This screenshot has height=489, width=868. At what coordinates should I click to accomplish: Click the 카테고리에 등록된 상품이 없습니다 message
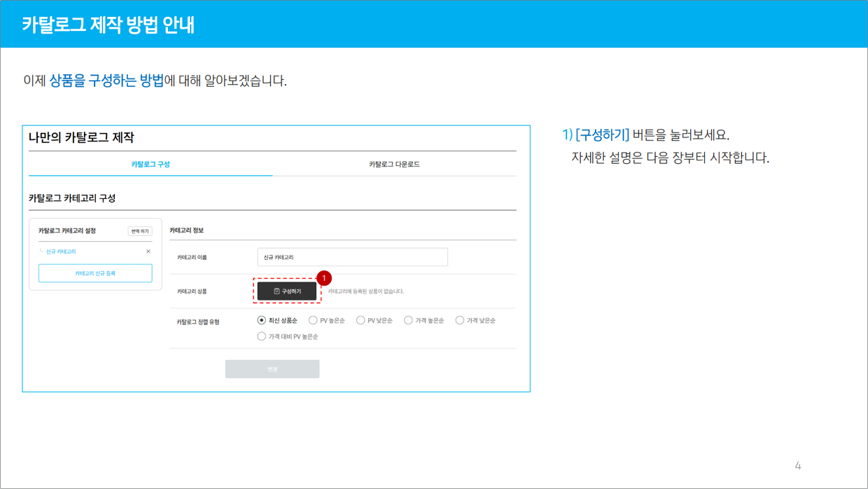365,291
